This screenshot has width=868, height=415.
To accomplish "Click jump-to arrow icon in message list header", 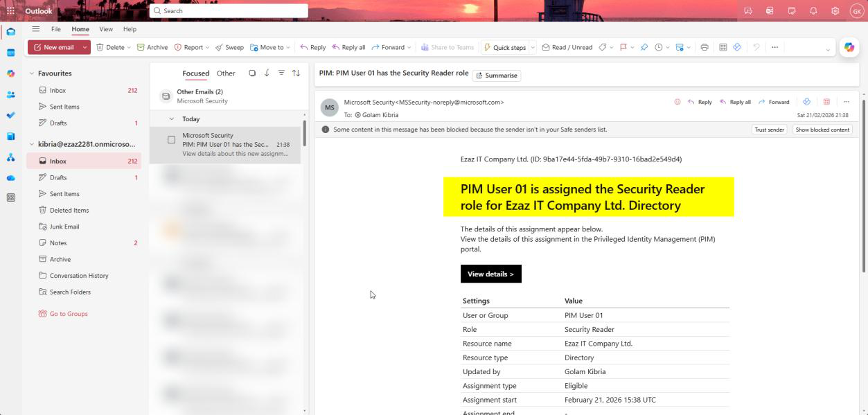I will [x=267, y=73].
